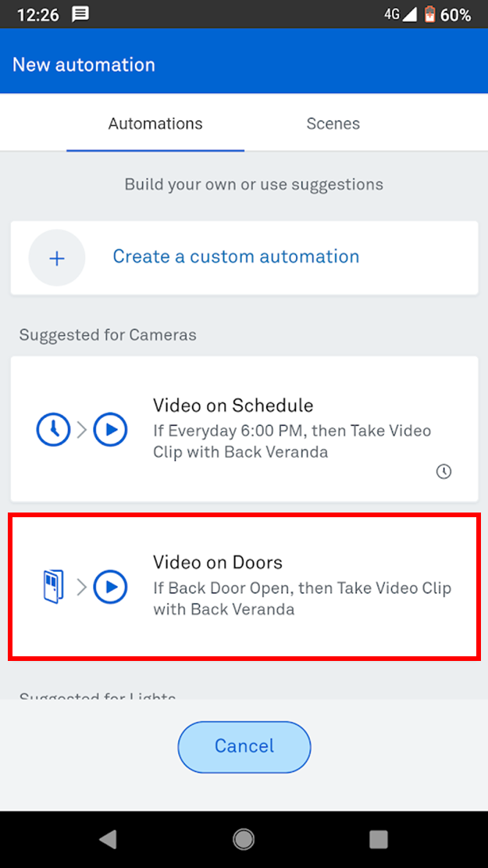Tap the battery indicator in status bar
Viewport: 488px width, 868px height.
[x=429, y=15]
